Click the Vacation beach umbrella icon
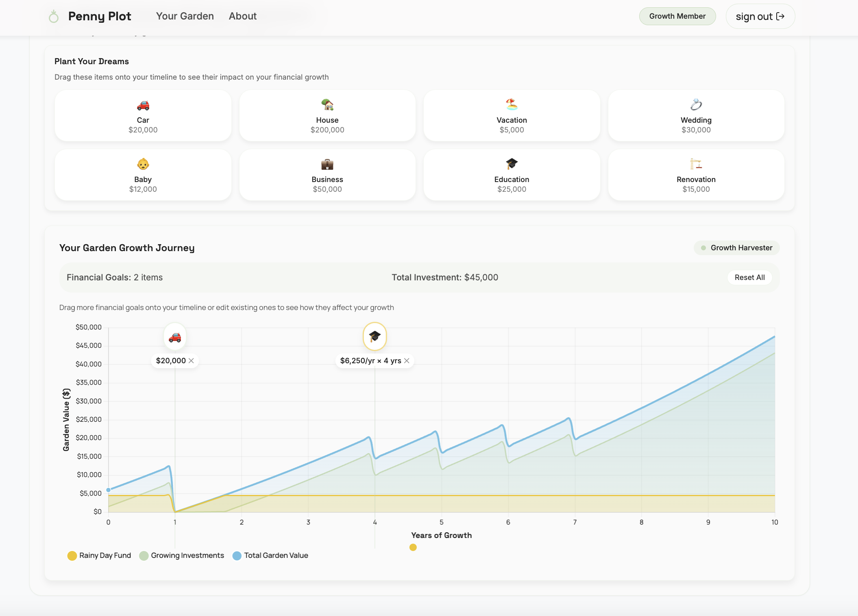Image resolution: width=858 pixels, height=616 pixels. coord(512,105)
